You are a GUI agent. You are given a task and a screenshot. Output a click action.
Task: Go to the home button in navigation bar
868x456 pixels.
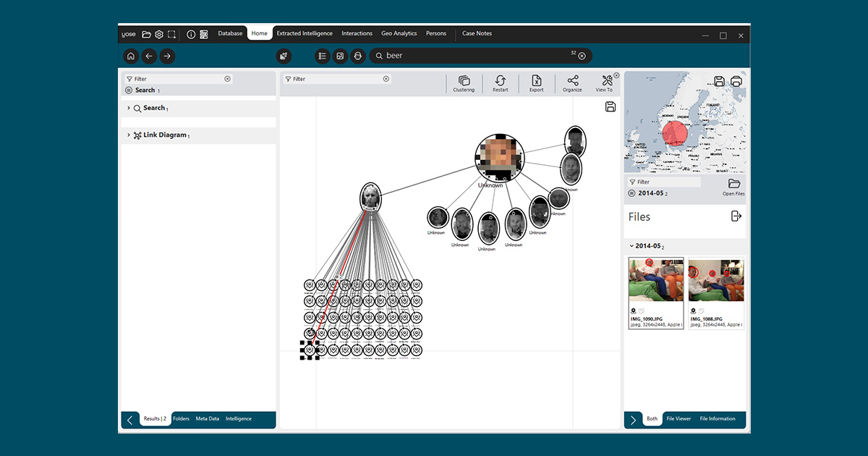point(130,56)
